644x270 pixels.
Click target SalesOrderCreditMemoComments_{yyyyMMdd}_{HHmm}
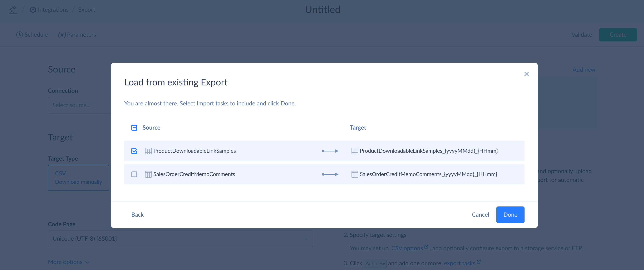tap(428, 174)
